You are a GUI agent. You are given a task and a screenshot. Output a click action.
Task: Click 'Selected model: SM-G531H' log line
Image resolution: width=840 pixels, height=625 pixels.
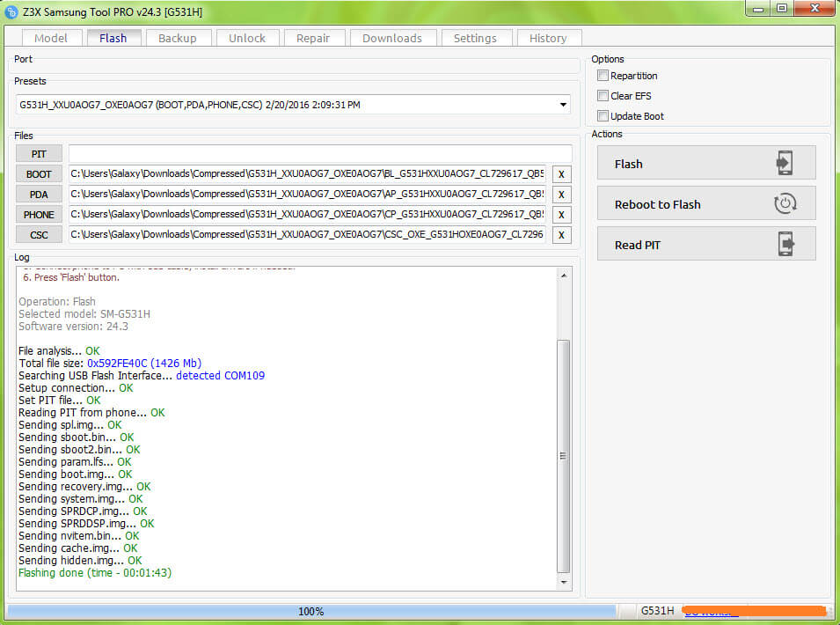coord(84,314)
